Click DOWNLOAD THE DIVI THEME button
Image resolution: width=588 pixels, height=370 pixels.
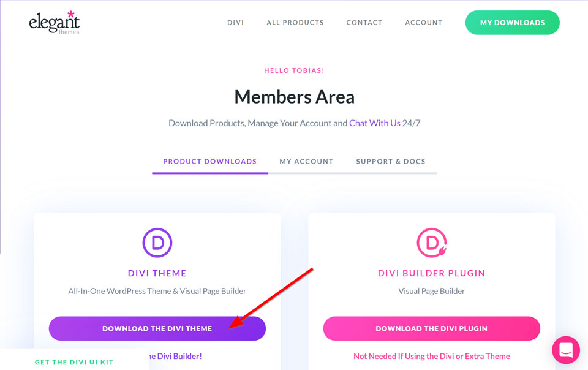(x=157, y=328)
